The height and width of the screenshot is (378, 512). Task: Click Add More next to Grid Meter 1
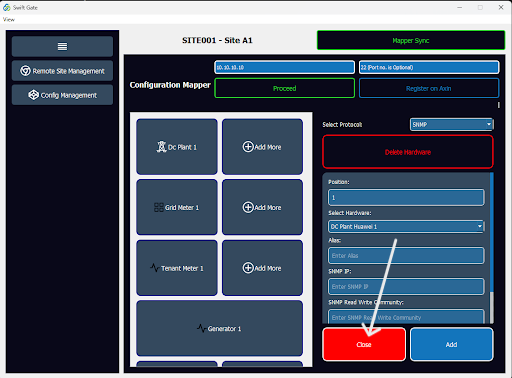tap(262, 207)
